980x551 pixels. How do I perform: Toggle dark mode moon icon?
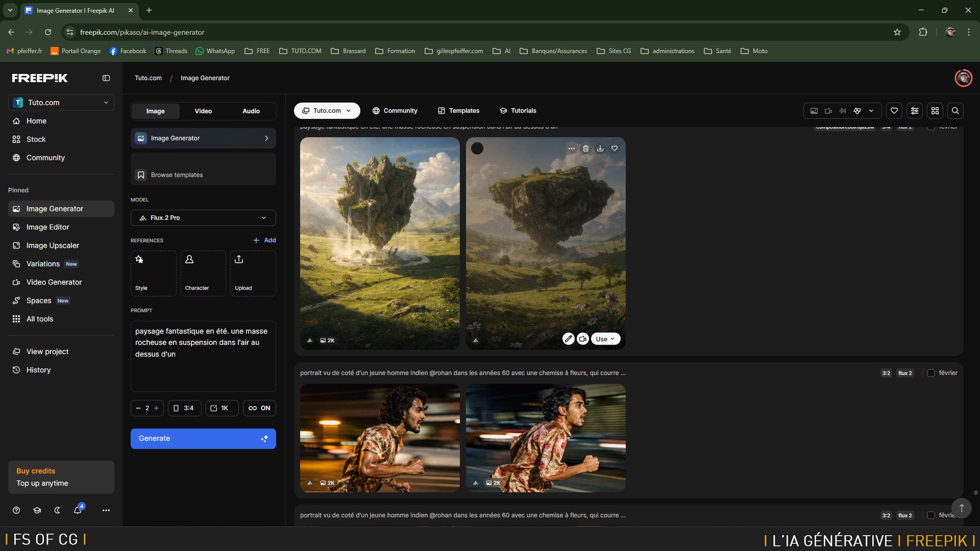(57, 510)
